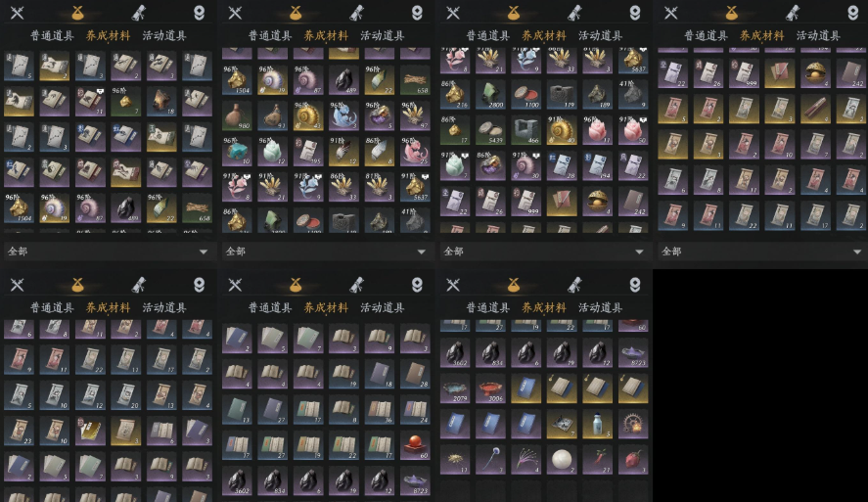Open the 全部 dropdown in the second panel

(326, 251)
